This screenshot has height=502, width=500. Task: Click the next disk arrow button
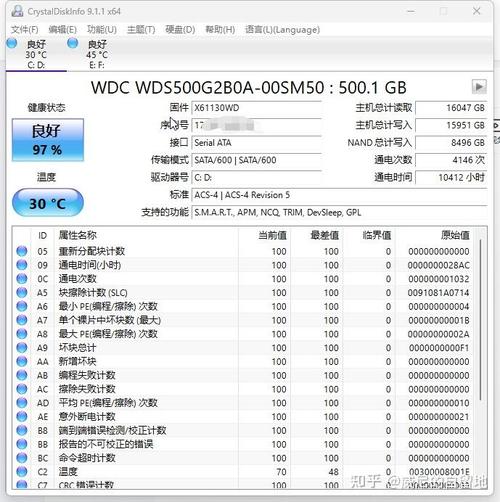479,87
